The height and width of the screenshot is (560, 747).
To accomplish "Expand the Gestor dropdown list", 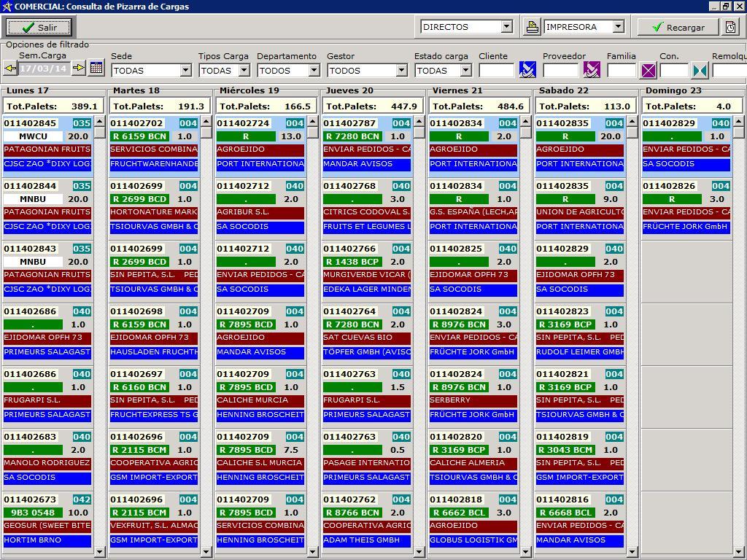I will [x=401, y=71].
